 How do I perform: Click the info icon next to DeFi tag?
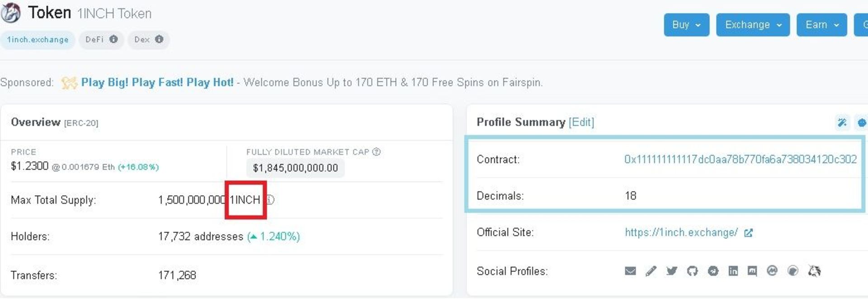pyautogui.click(x=113, y=39)
